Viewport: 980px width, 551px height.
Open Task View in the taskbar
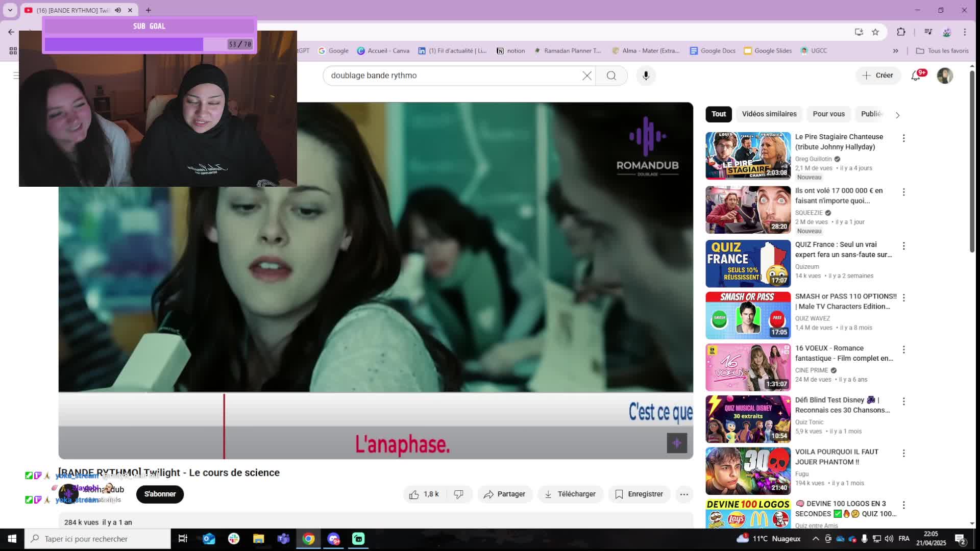[183, 539]
